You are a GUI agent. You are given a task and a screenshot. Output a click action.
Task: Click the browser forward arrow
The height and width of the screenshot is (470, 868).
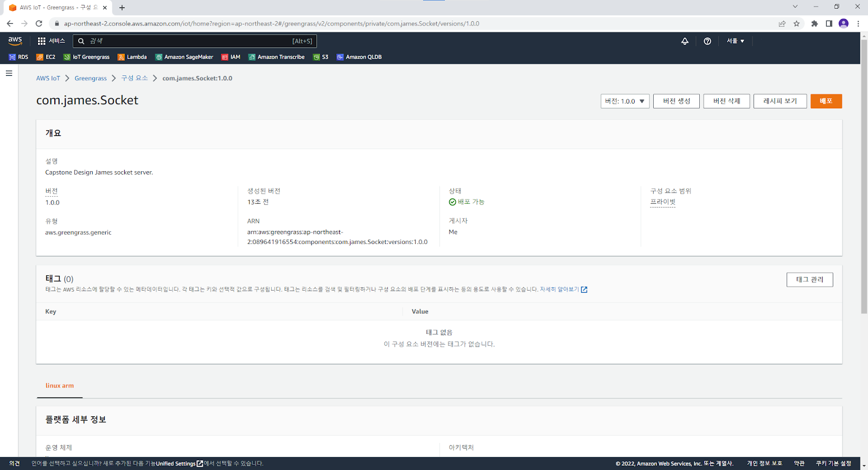tap(24, 23)
